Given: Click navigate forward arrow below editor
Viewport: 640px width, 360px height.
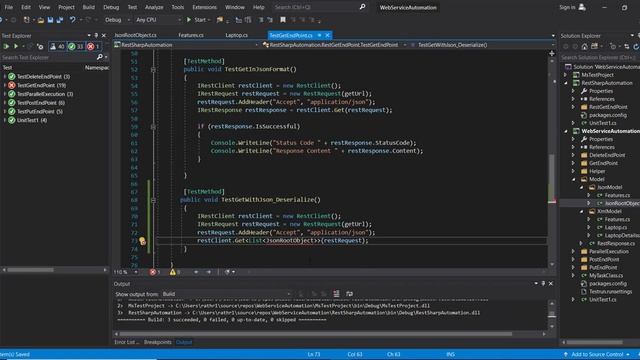Looking at the screenshot, I should (209, 272).
